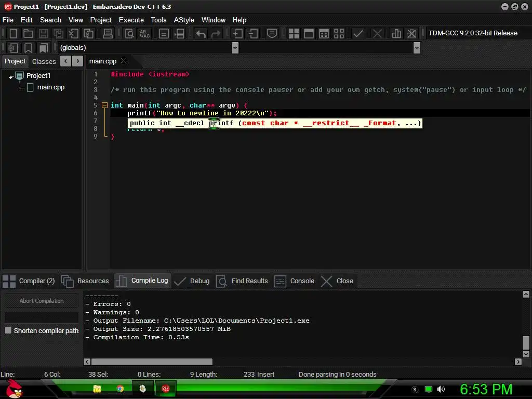This screenshot has height=399, width=532.
Task: Toggle bookmark with outline bookmark icon
Action: (x=28, y=48)
